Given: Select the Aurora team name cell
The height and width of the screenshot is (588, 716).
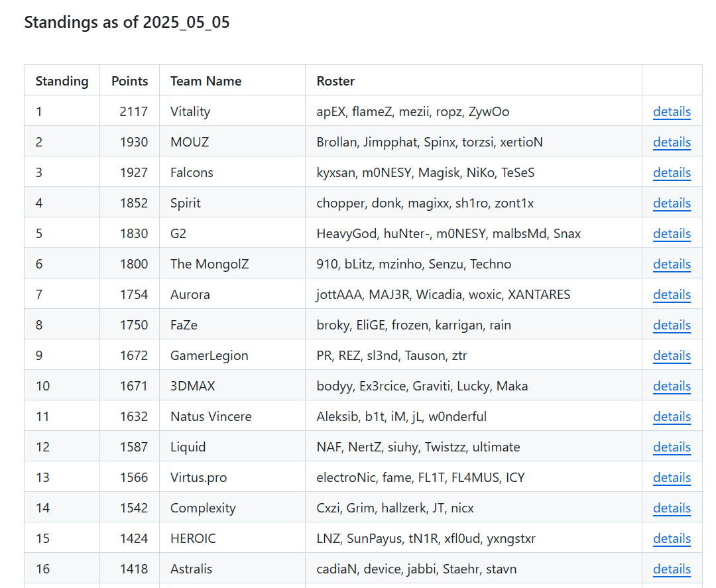Looking at the screenshot, I should tap(233, 294).
